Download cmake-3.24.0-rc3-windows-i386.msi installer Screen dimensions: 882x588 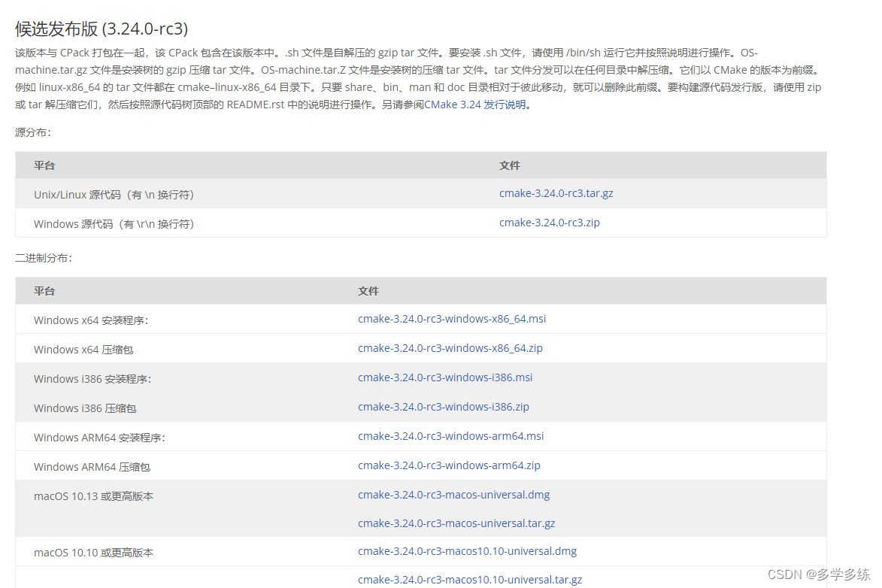(x=445, y=377)
